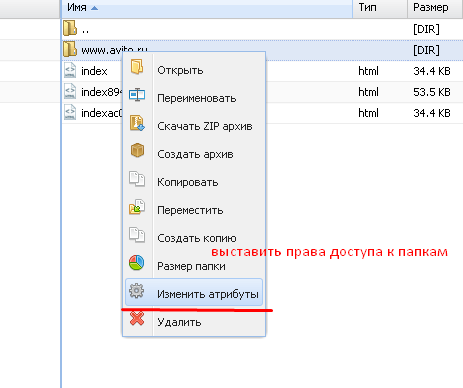Click the Имя sort ascending arrow

(94, 8)
